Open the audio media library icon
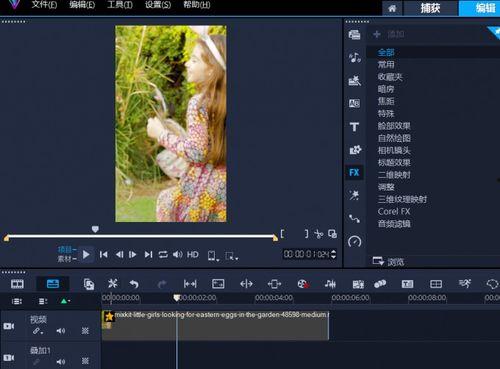The image size is (500, 369). point(355,58)
